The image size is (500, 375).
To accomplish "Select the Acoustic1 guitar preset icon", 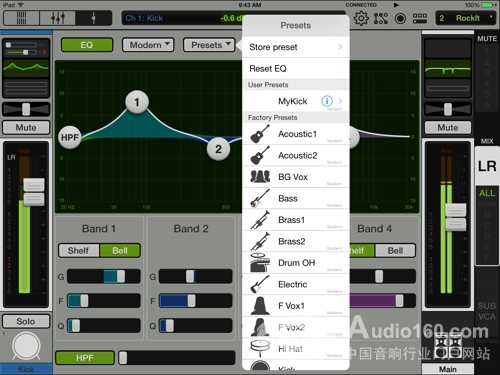I will [x=260, y=134].
